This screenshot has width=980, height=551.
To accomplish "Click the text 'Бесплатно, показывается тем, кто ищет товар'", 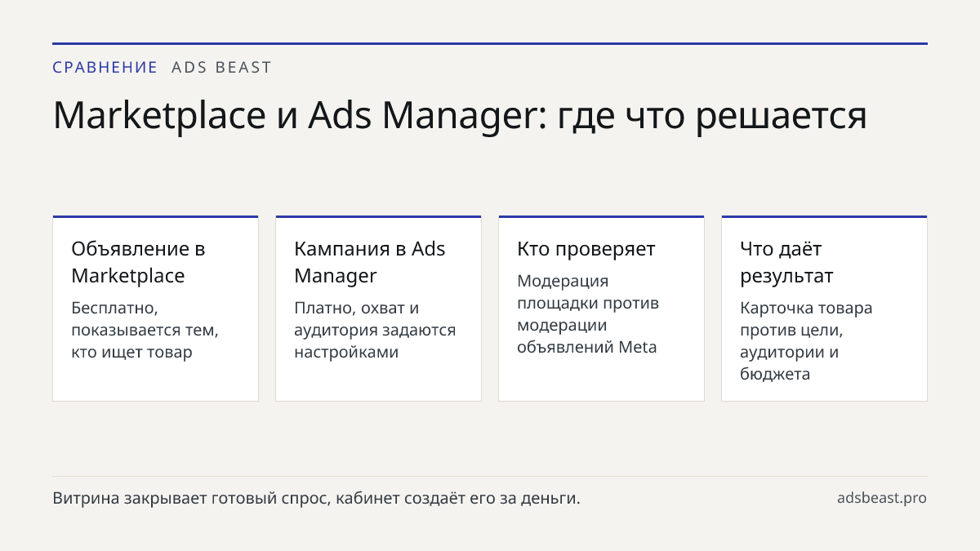I will (145, 331).
